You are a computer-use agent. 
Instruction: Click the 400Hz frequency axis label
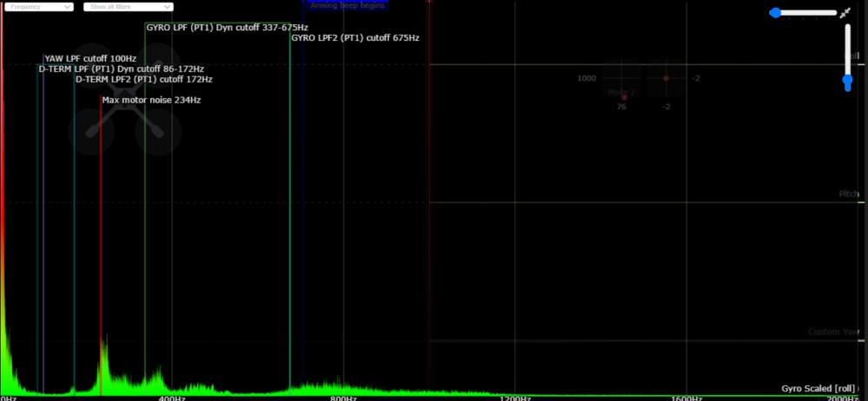point(172,398)
